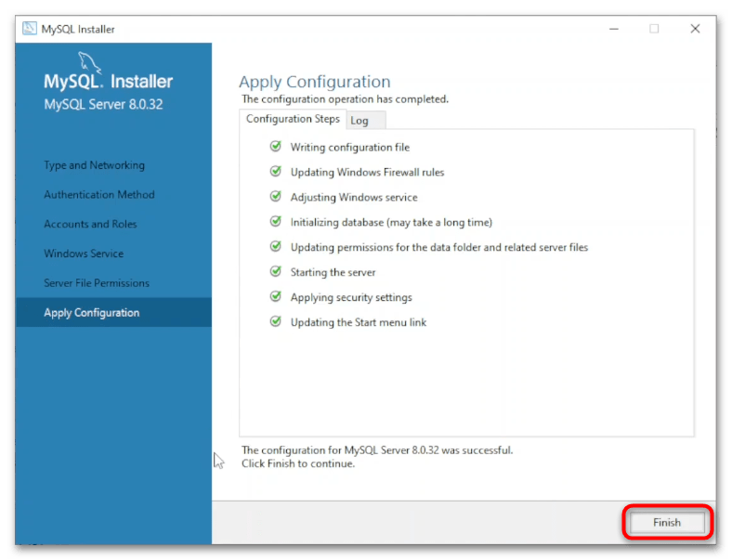Click check icon for Adjusting Windows service
Image resolution: width=732 pixels, height=560 pixels.
(x=276, y=197)
